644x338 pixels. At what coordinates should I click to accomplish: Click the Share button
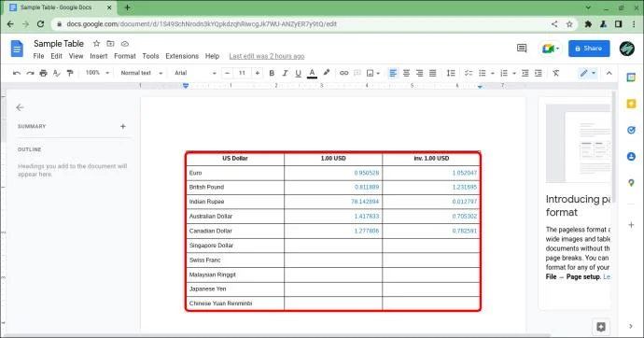pos(589,49)
